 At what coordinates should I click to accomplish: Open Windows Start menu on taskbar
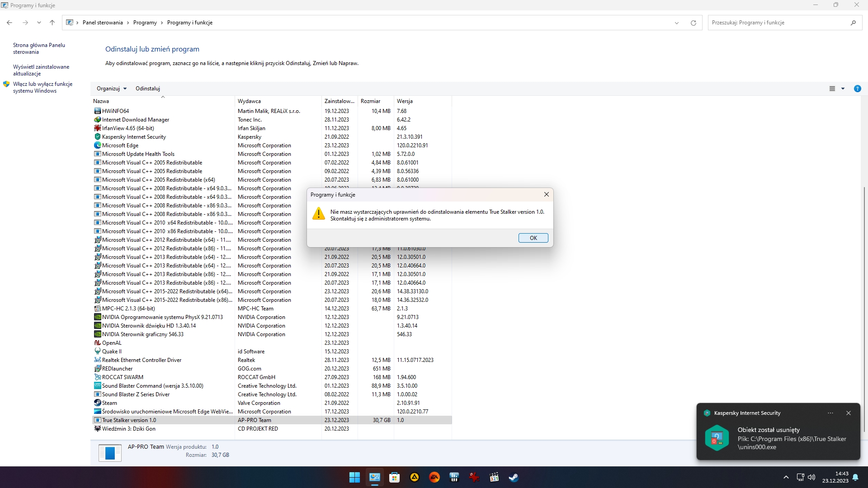pos(354,477)
